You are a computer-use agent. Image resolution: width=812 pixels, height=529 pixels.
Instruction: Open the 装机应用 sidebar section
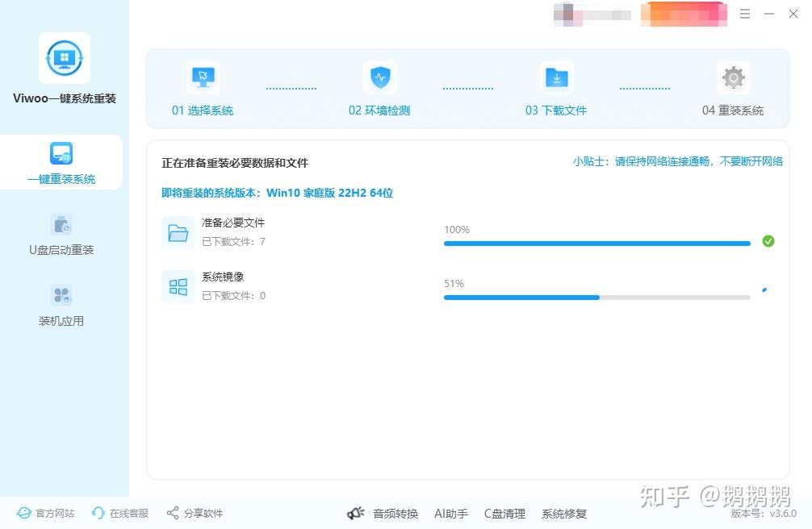point(61,306)
